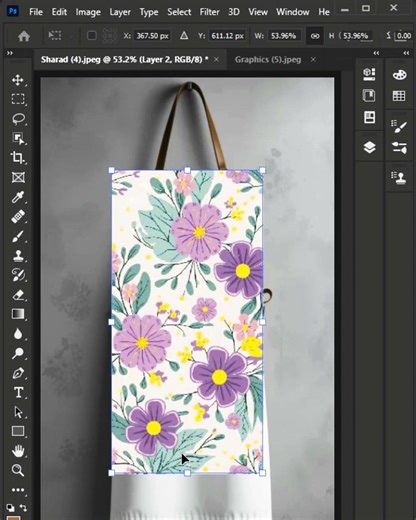
Task: Expand the tools panel double arrows
Action: tap(10, 53)
